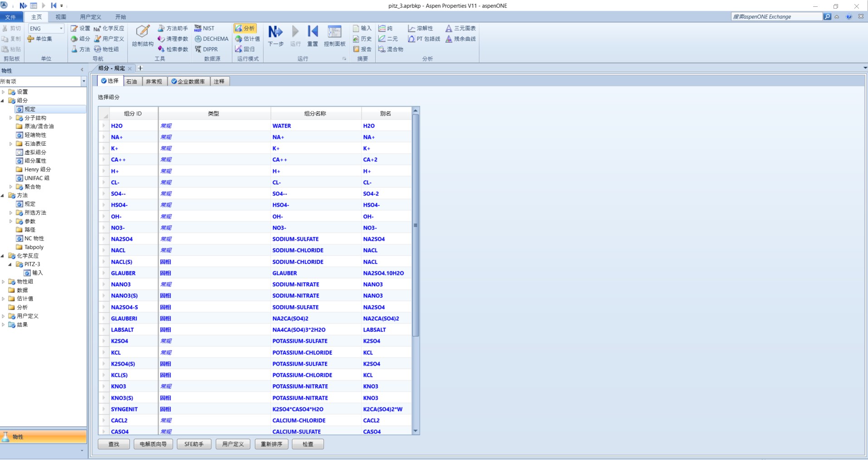Click the component table vertical scrollbar
This screenshot has height=460, width=868.
(x=416, y=225)
